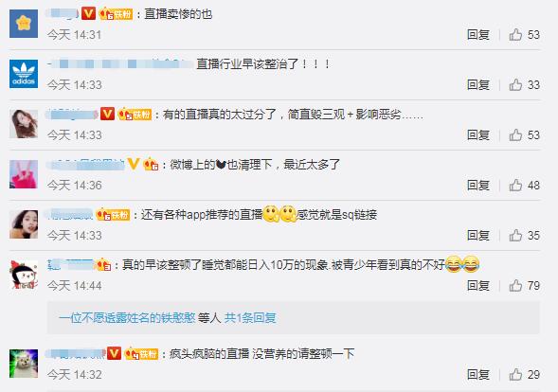Reply to the last comment at 14:32
The image size is (558, 392).
(478, 375)
